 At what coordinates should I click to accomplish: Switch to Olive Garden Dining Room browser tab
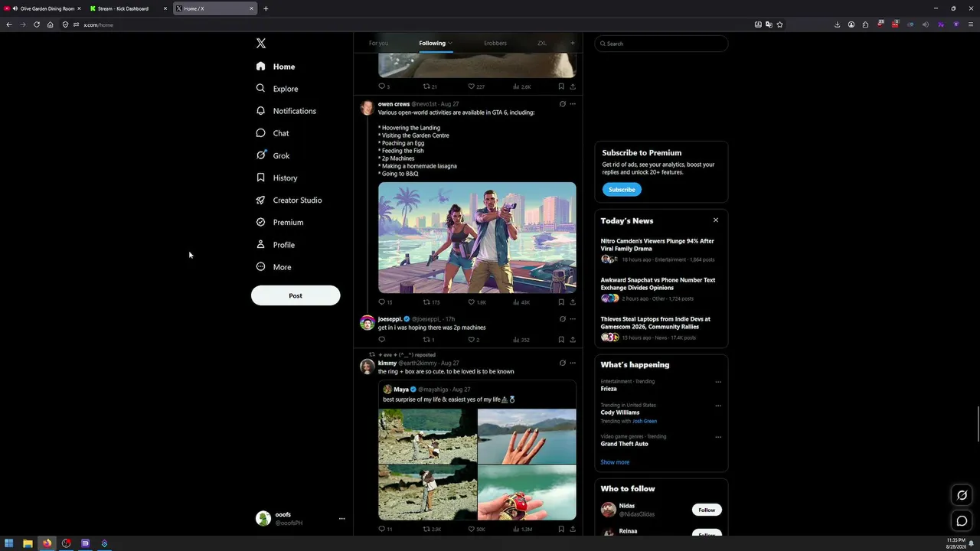coord(43,8)
